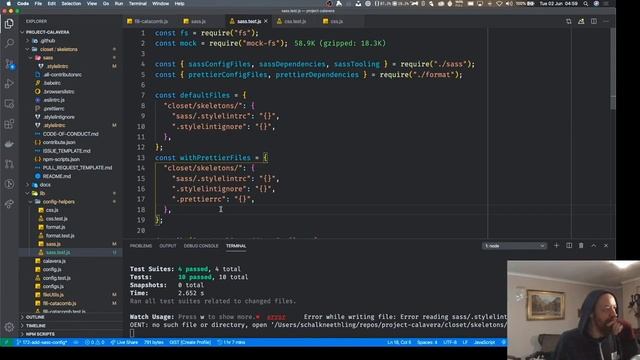Screen dimensions: 640x360
Task: Click LF line ending in status bar
Action: [465, 342]
